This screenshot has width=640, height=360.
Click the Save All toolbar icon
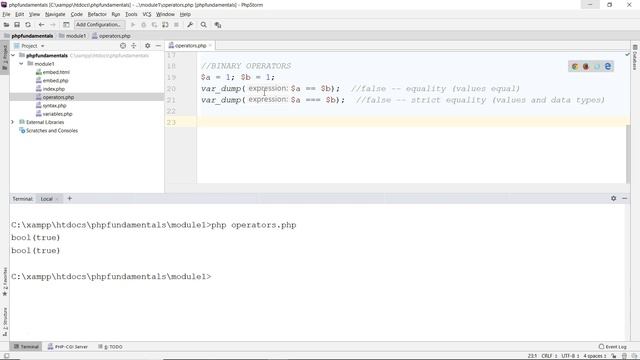click(x=17, y=25)
